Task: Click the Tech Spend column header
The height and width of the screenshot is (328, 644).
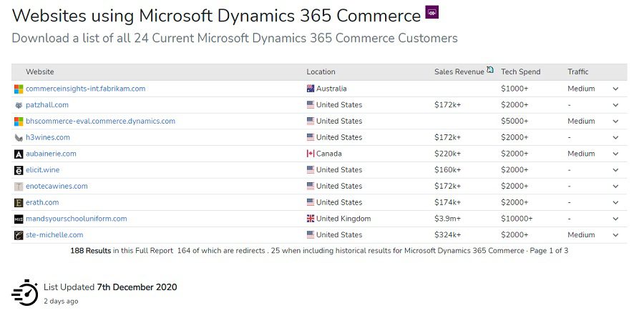Action: pyautogui.click(x=521, y=71)
